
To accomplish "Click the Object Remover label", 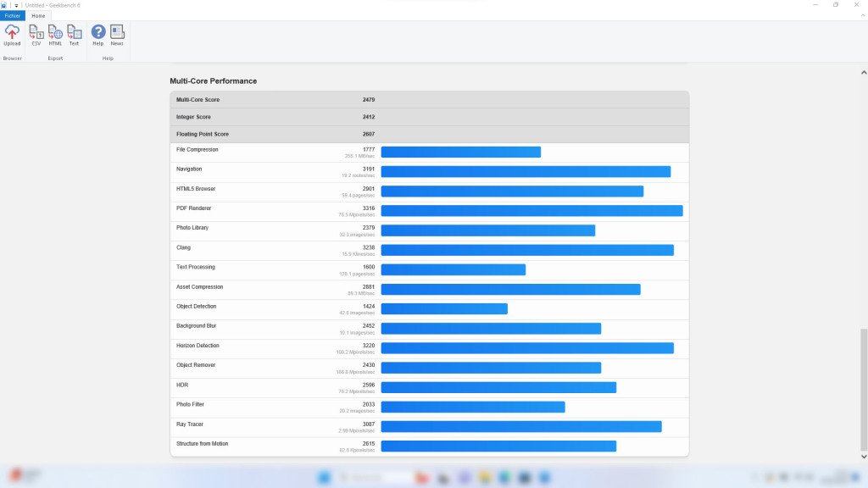I will pos(196,365).
